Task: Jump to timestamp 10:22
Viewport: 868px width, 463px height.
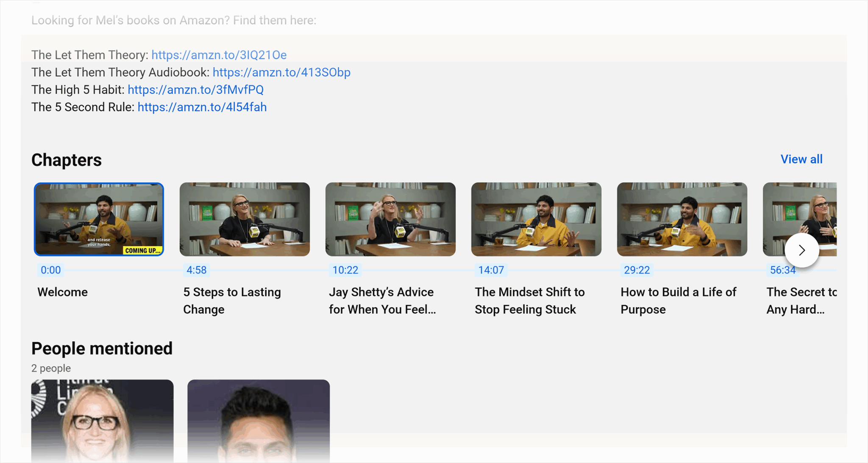Action: point(345,270)
